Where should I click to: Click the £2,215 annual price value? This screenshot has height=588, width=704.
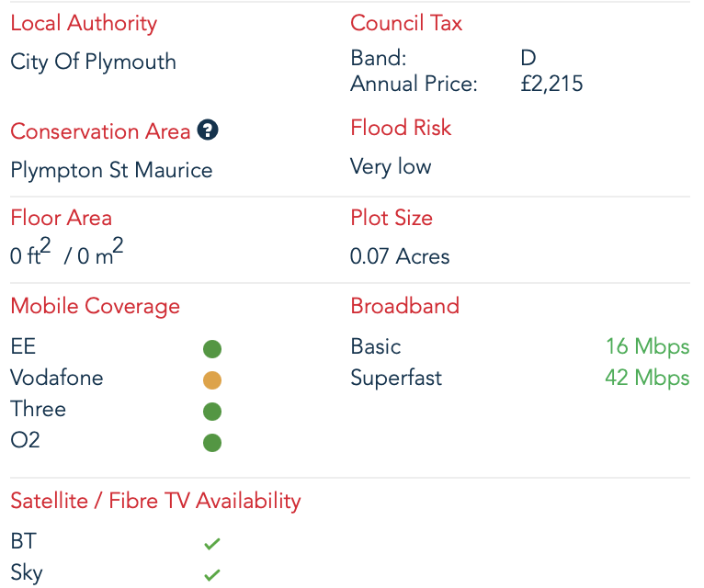[551, 85]
